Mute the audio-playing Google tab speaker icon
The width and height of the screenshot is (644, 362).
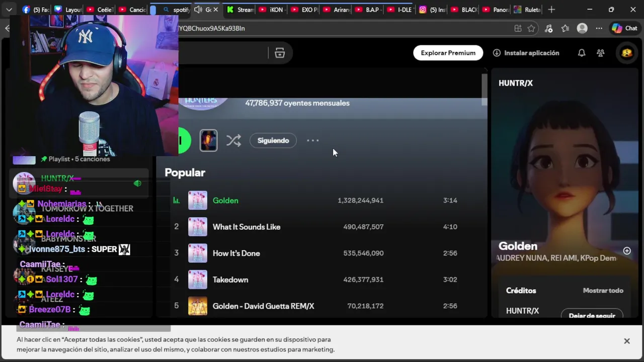(x=198, y=10)
